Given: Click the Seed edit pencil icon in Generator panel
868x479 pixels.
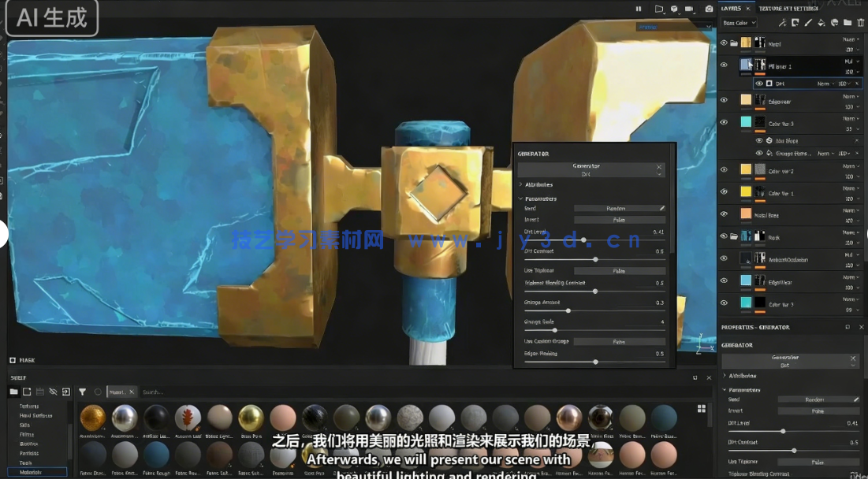Looking at the screenshot, I should coord(661,209).
